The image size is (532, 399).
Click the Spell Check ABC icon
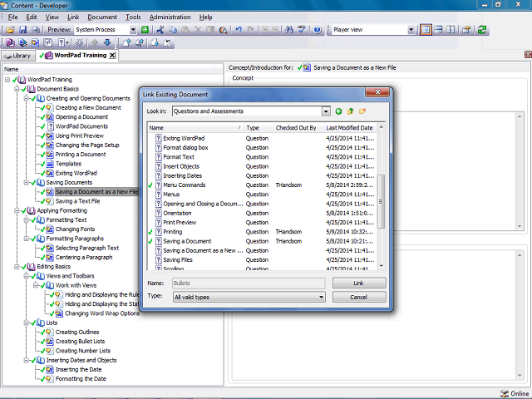pos(301,30)
